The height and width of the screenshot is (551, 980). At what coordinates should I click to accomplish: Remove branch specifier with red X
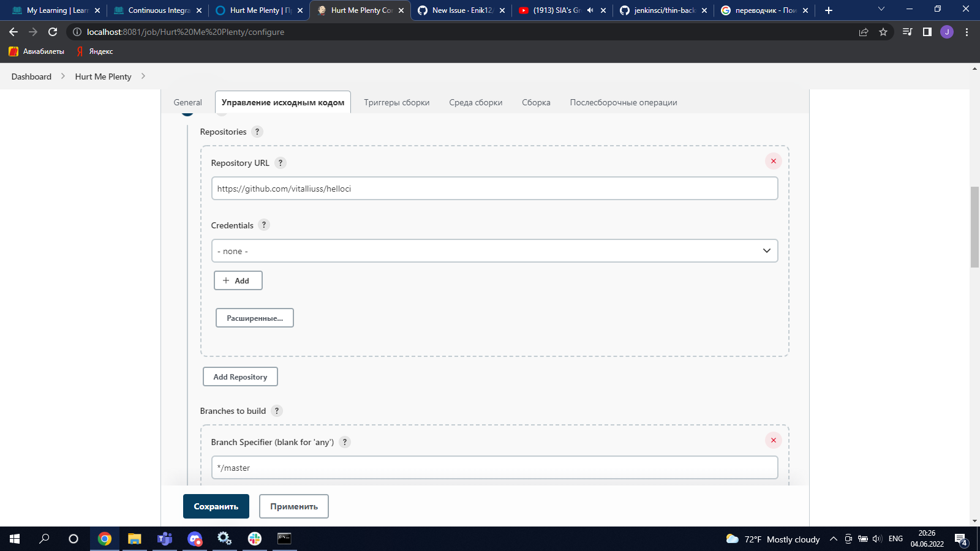tap(773, 440)
